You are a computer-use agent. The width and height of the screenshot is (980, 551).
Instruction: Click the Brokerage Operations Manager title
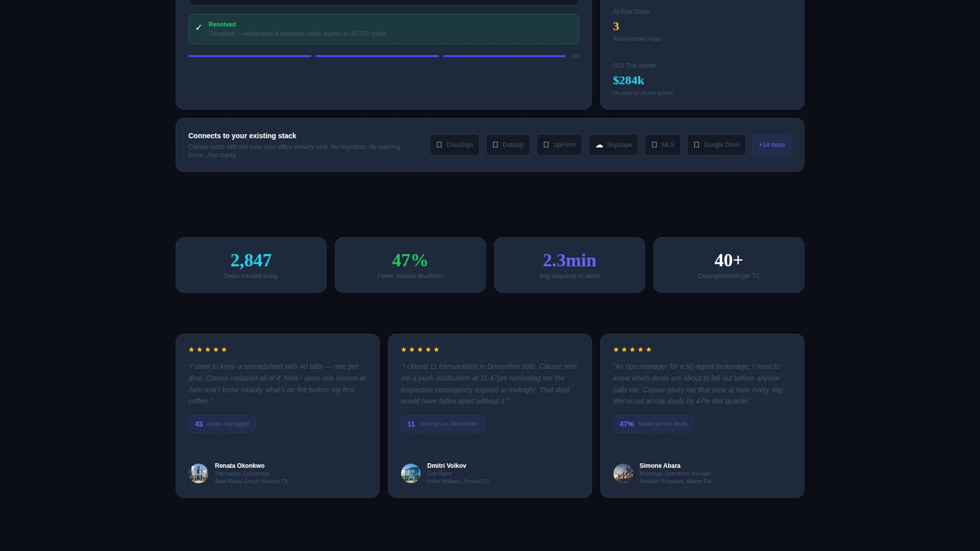675,474
